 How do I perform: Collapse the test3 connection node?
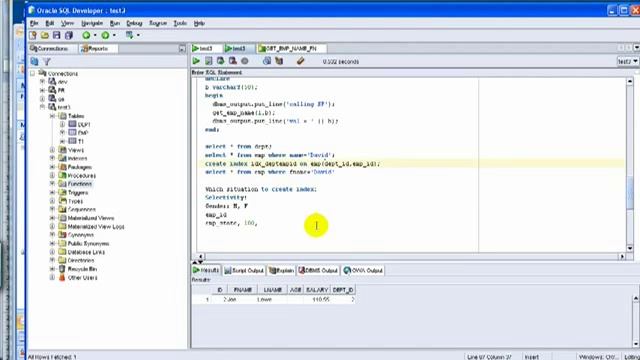[42, 107]
